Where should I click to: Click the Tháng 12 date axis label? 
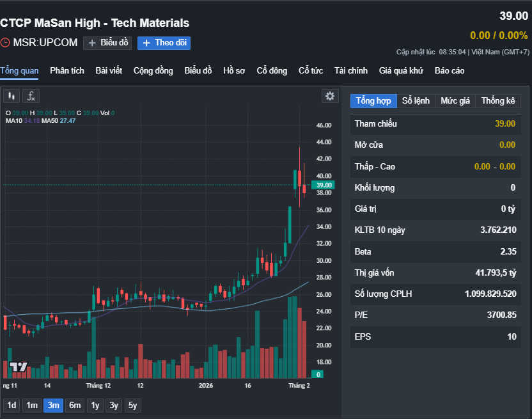pyautogui.click(x=98, y=385)
